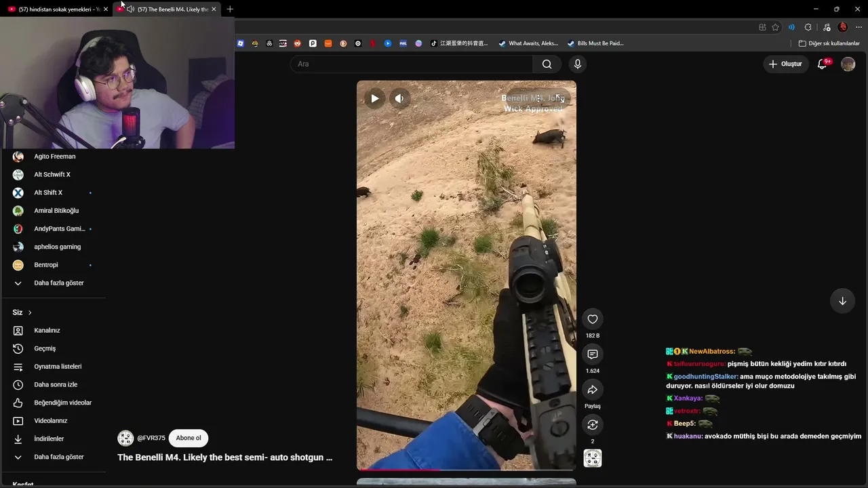This screenshot has height=488, width=868.
Task: Click the blue sound-waves extension icon
Action: pyautogui.click(x=791, y=27)
